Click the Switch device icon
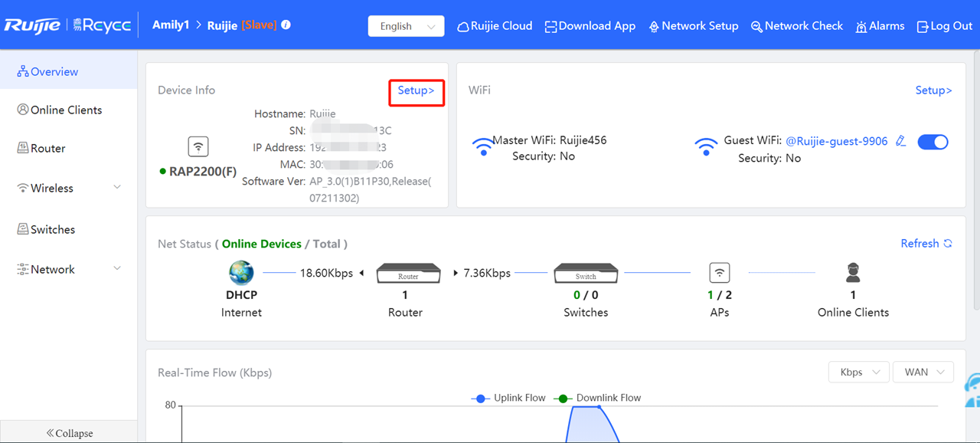 pyautogui.click(x=586, y=274)
